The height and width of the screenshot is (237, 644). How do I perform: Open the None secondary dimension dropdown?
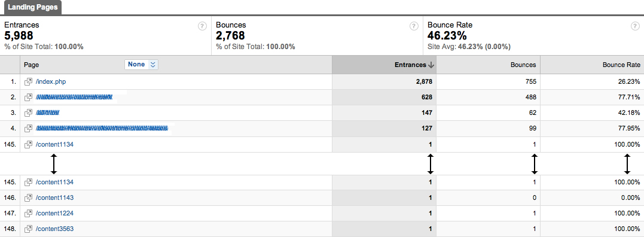141,65
